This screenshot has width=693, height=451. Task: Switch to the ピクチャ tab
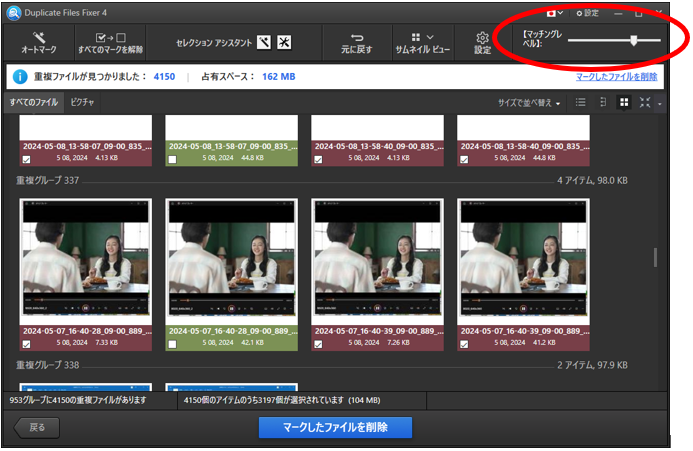[82, 103]
